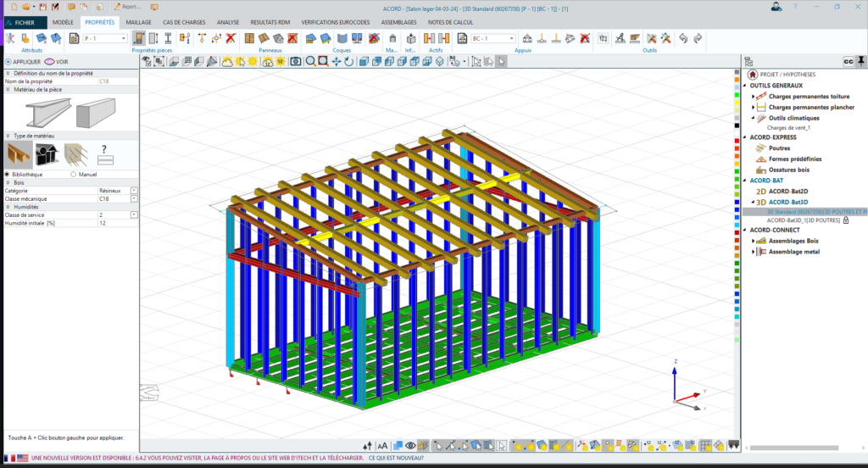Select VERIFICATIONS EUROCODES tab

pos(336,22)
